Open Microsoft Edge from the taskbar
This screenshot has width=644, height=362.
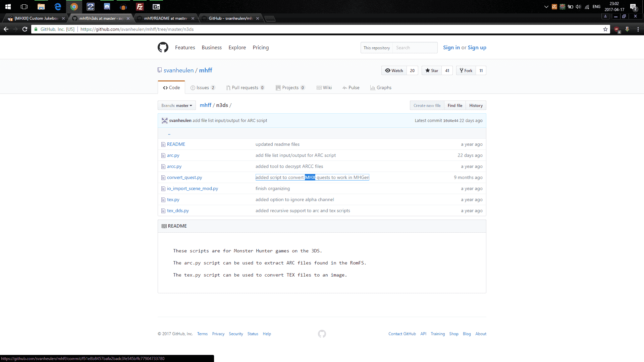pos(58,7)
